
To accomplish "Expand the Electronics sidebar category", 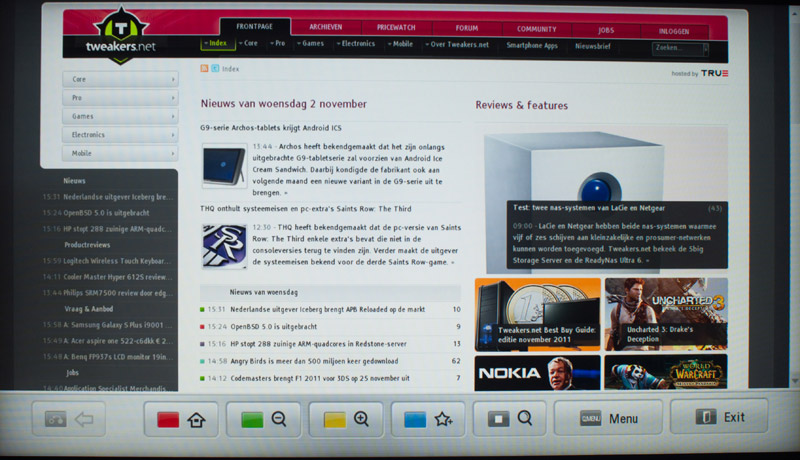I will [120, 135].
